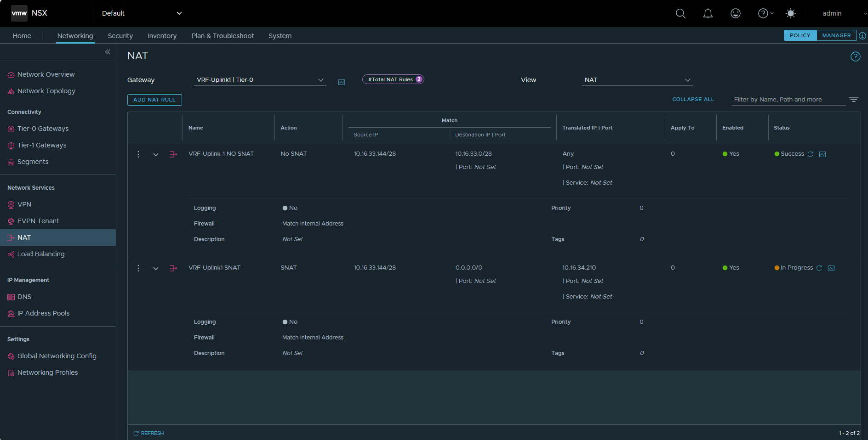Select NAT in the sidebar
The height and width of the screenshot is (440, 868).
pyautogui.click(x=58, y=237)
